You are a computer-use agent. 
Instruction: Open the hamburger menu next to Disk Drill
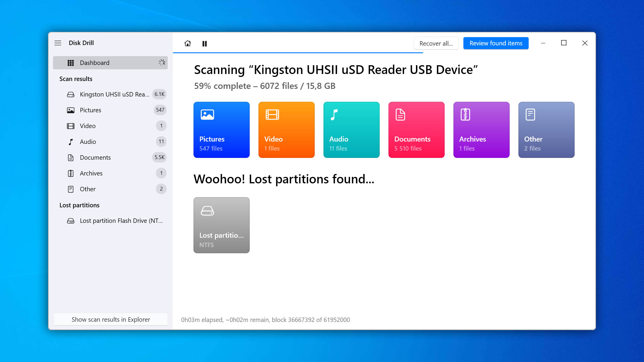pyautogui.click(x=58, y=43)
